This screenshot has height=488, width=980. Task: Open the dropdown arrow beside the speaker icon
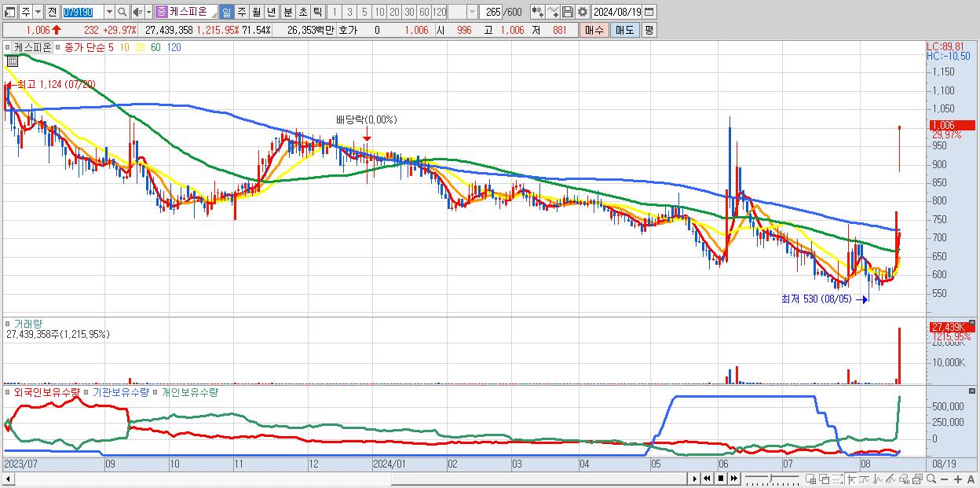148,12
